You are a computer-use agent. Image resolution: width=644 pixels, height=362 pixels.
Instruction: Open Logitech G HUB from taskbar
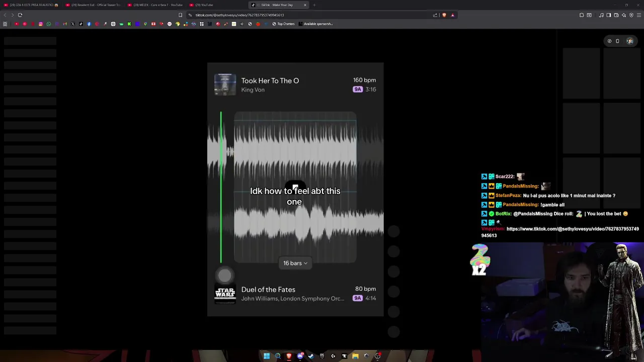[333, 356]
